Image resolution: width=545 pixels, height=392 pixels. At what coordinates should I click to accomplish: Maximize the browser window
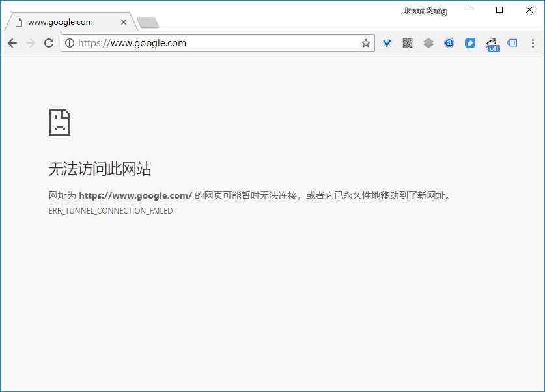click(x=499, y=10)
